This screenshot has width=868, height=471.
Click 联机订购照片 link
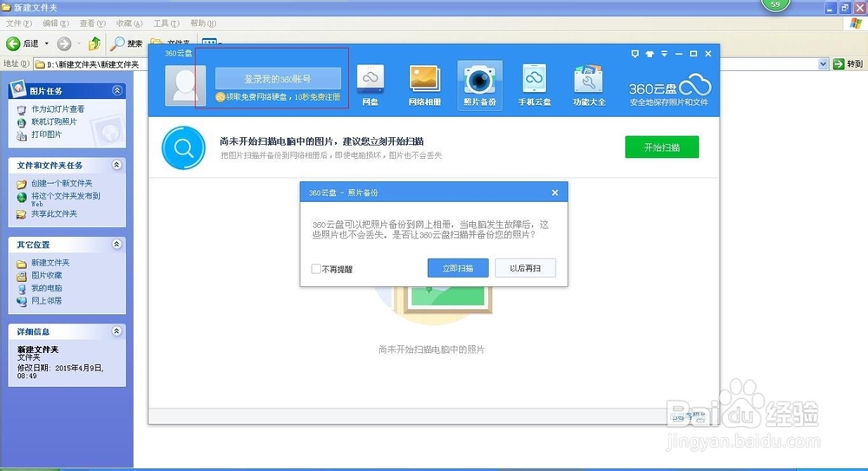pyautogui.click(x=54, y=121)
